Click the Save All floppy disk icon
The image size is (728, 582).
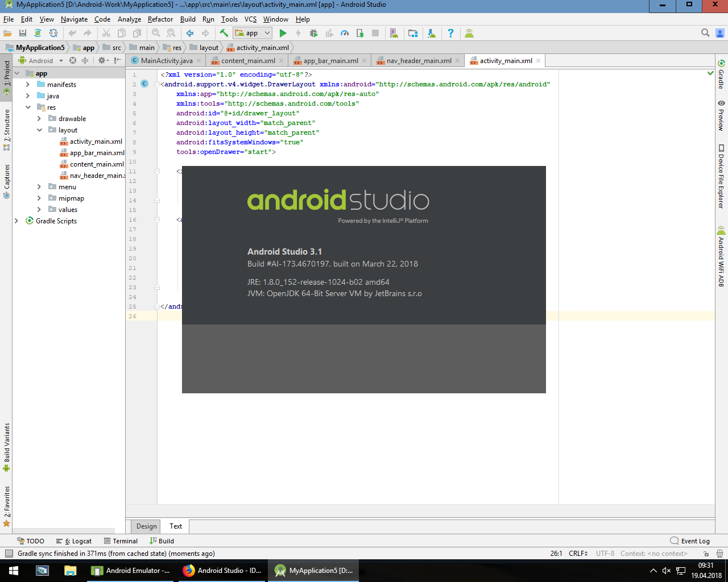point(23,34)
